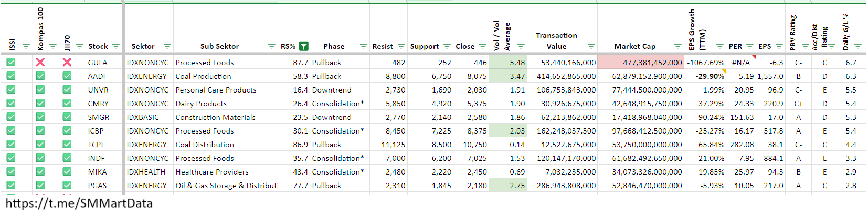
Task: Expand the Sub Sektor filter dropdown
Action: [271, 46]
